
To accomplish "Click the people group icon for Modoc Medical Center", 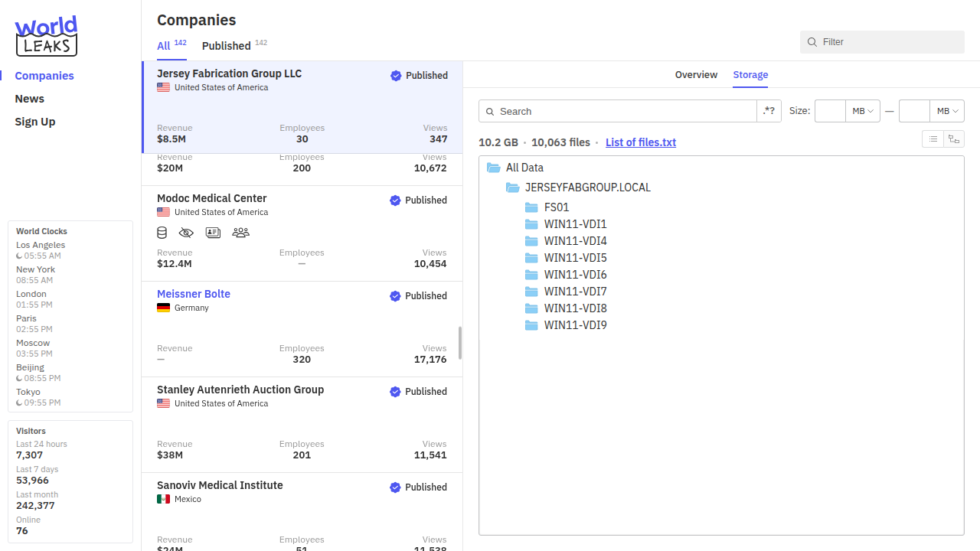I will coord(240,233).
